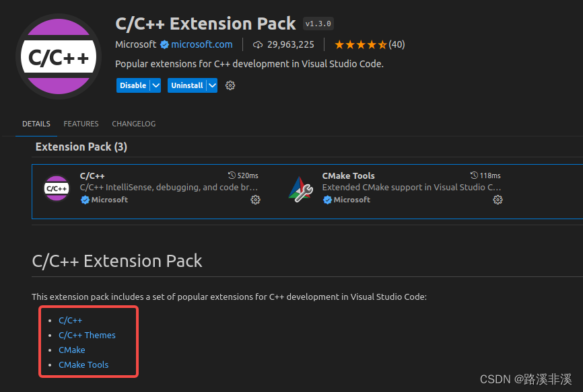This screenshot has width=583, height=392.
Task: Click the 520ms activation time clock icon
Action: click(x=232, y=175)
